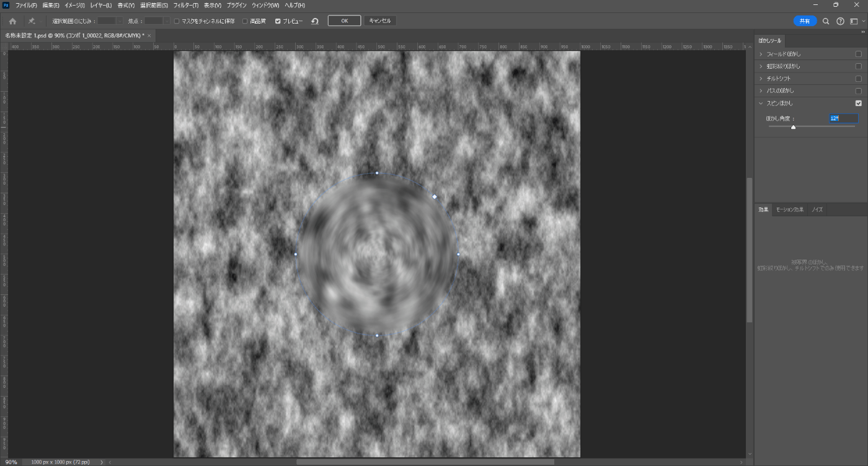
Task: Switch to the モーション効果 tab
Action: pos(790,209)
